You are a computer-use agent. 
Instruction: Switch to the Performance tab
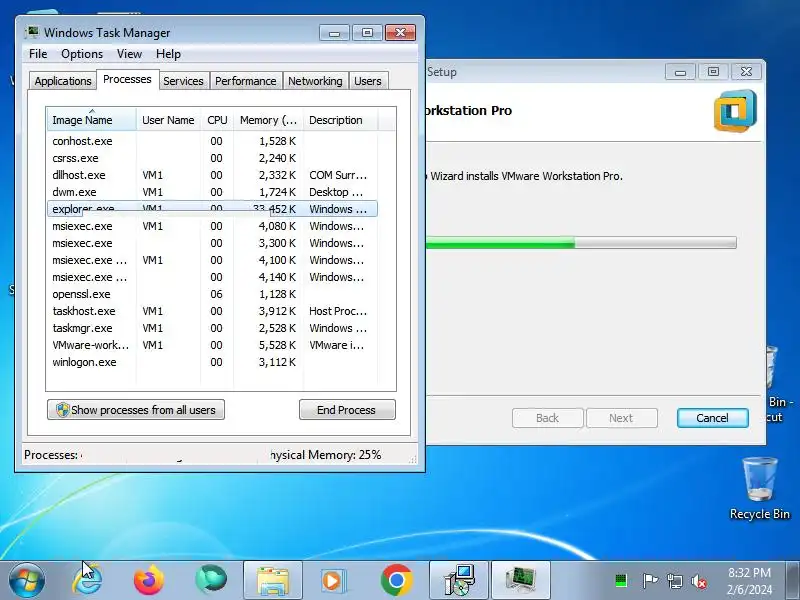tap(245, 81)
